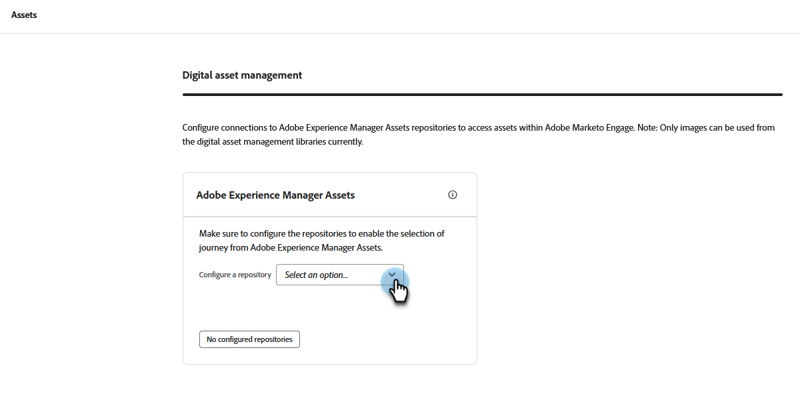This screenshot has height=400, width=800.
Task: Click the empty area right of the info icon
Action: [468, 195]
